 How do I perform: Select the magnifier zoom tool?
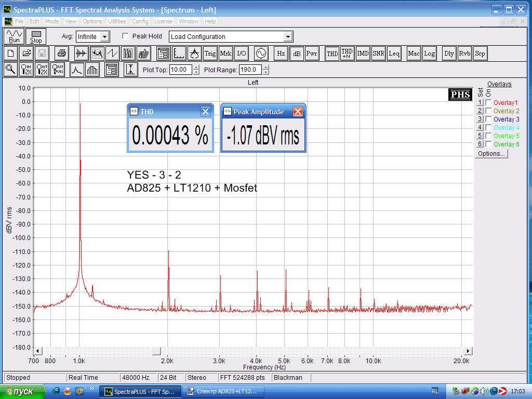[10, 70]
